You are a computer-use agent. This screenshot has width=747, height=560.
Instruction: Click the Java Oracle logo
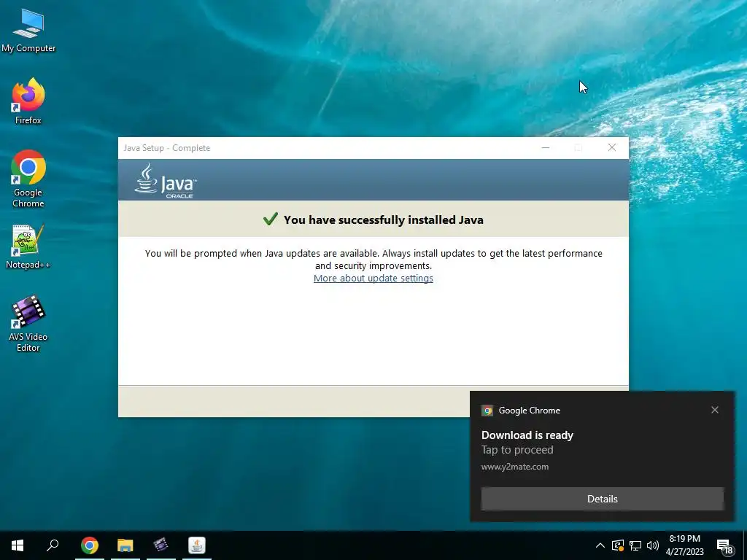[x=166, y=181]
